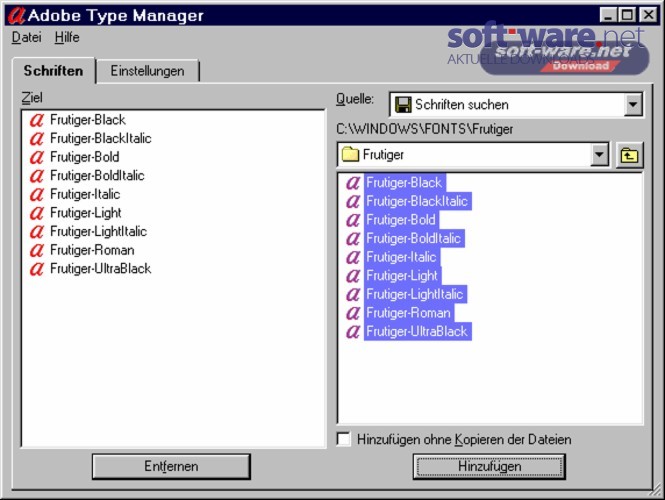Viewport: 665px width, 500px height.
Task: Click the font icon beside Frutiger-LightItalic in Ziel list
Action: [x=37, y=232]
